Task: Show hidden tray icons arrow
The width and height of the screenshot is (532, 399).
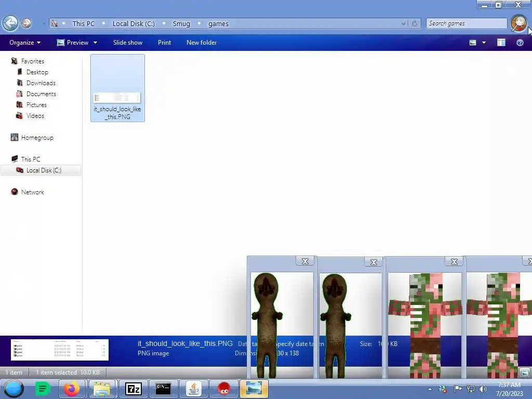Action: click(430, 389)
